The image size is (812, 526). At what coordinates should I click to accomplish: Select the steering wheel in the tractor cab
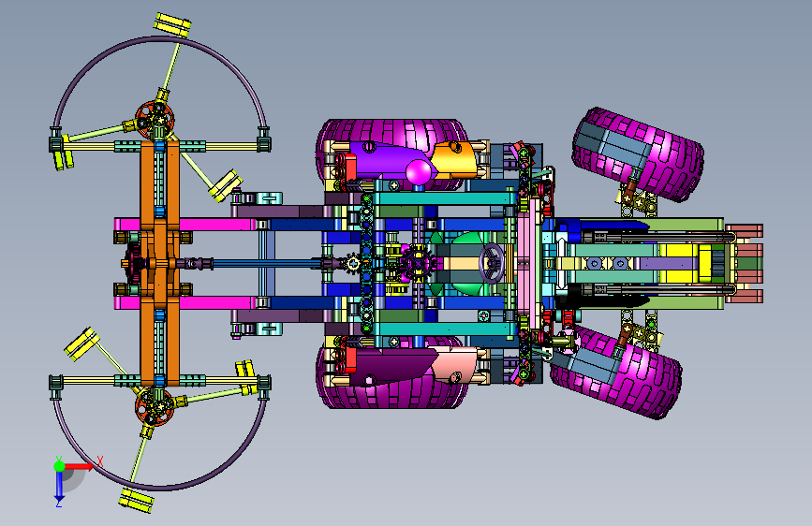pyautogui.click(x=492, y=263)
